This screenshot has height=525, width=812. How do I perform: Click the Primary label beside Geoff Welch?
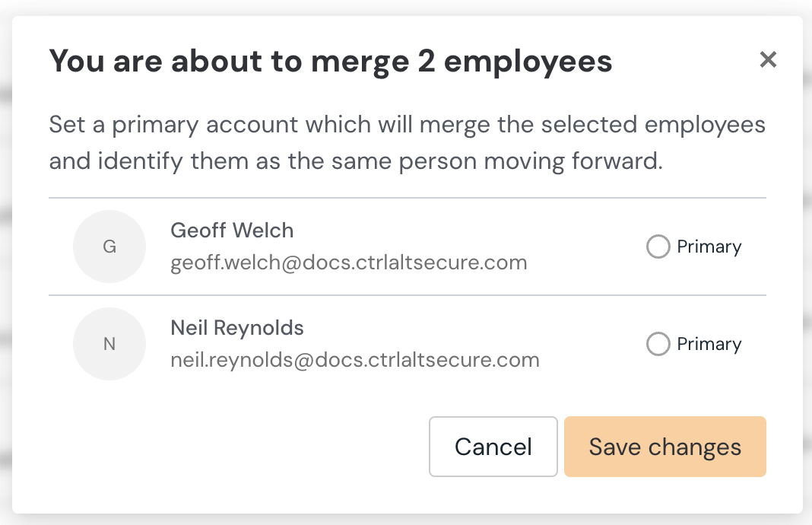pos(709,247)
